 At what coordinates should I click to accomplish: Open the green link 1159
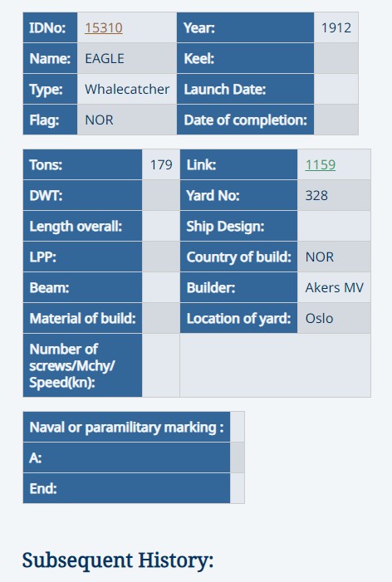point(320,164)
